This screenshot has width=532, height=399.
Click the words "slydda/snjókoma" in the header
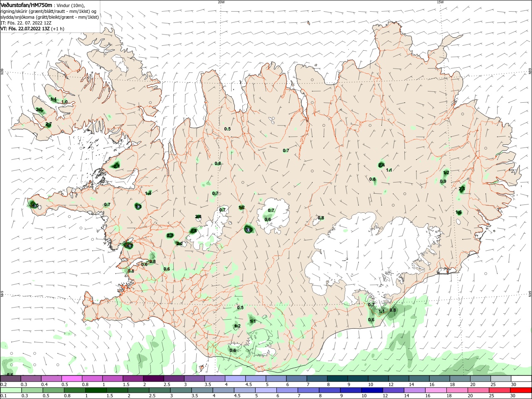17,17
